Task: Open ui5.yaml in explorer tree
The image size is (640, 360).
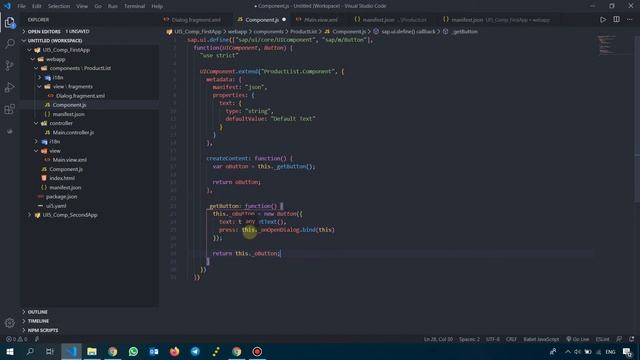Action: pos(56,206)
